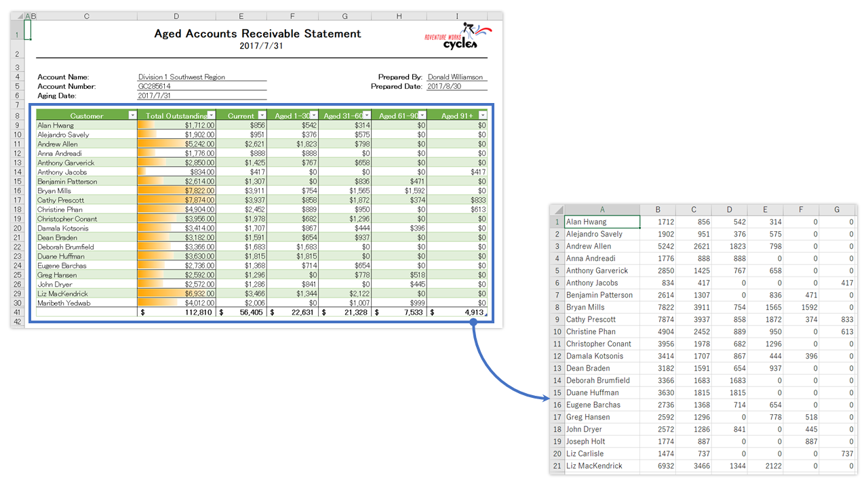The height and width of the screenshot is (488, 868).
Task: Click the $2,122 cell in the statement sheet
Action: [x=345, y=293]
